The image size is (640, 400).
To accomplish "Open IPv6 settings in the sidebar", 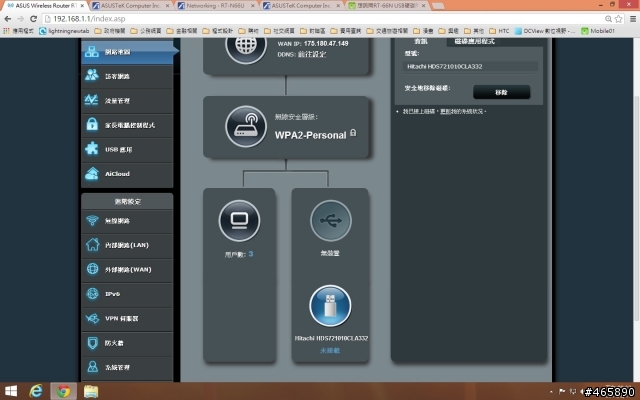I will (127, 294).
